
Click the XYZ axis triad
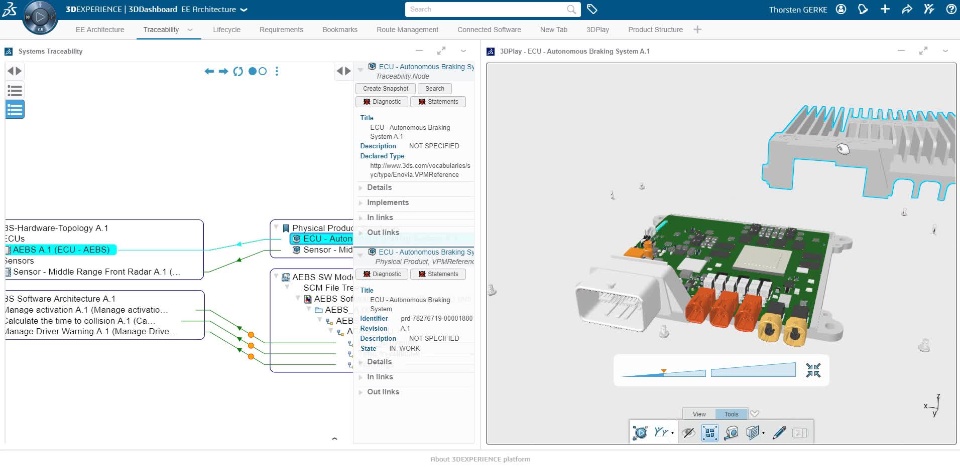933,407
